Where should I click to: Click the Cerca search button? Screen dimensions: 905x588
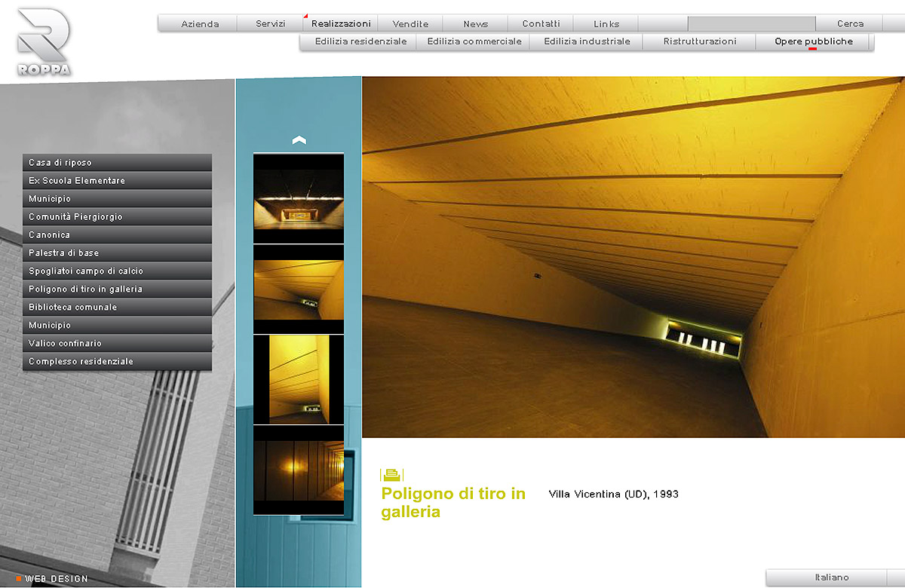[850, 24]
